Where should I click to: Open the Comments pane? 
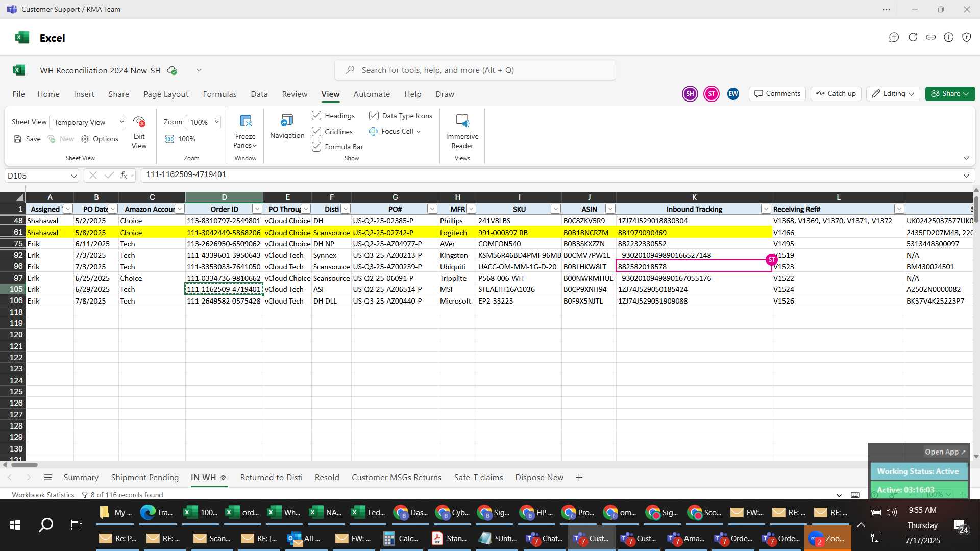click(x=777, y=94)
